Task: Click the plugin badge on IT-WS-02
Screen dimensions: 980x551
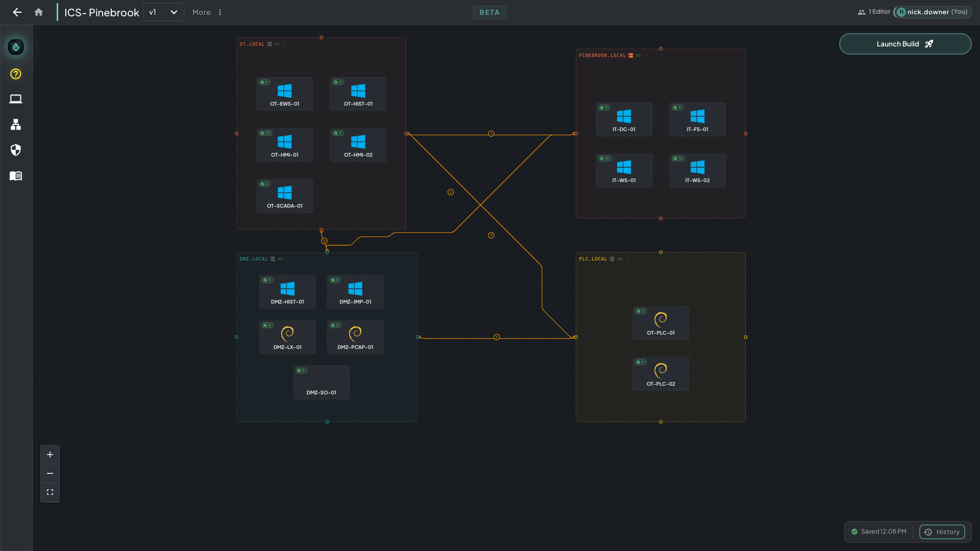Action: [678, 159]
